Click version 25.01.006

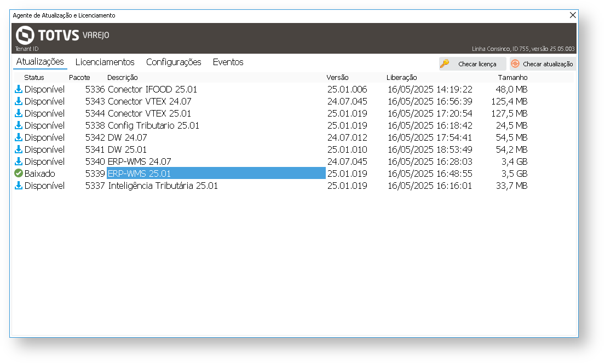coord(347,89)
